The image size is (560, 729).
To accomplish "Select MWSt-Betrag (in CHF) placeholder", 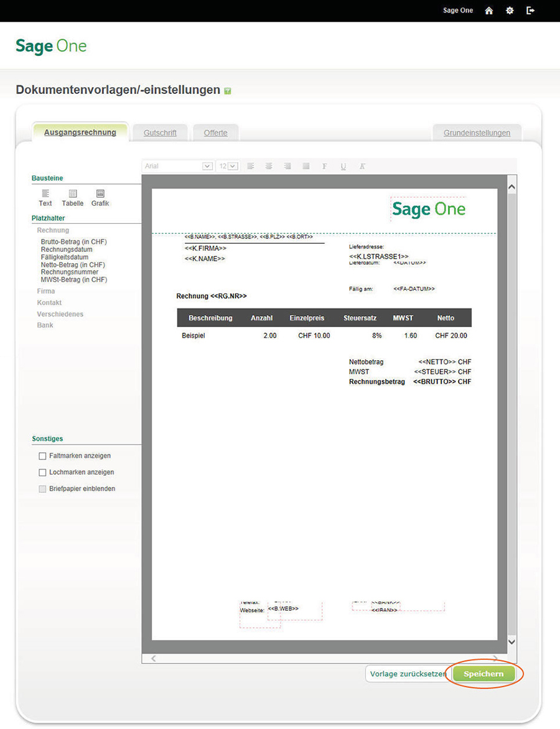I will [x=73, y=279].
